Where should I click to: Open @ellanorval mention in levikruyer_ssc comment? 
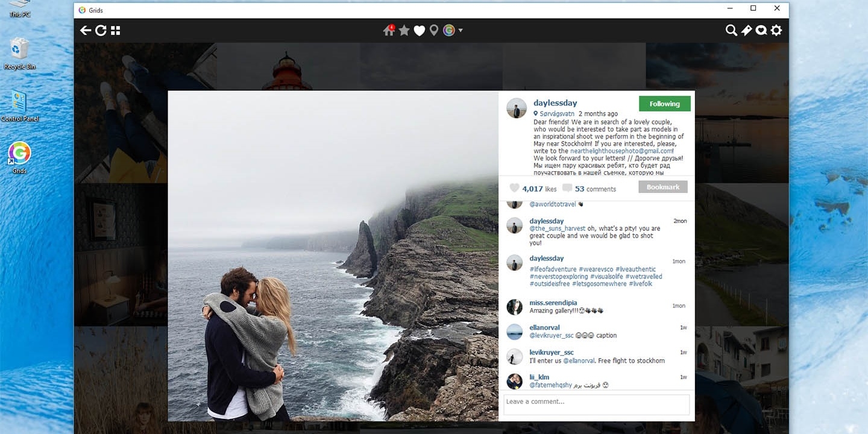(x=579, y=360)
